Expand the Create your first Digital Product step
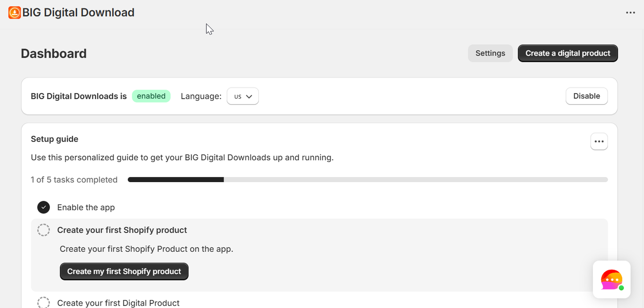 (x=118, y=303)
